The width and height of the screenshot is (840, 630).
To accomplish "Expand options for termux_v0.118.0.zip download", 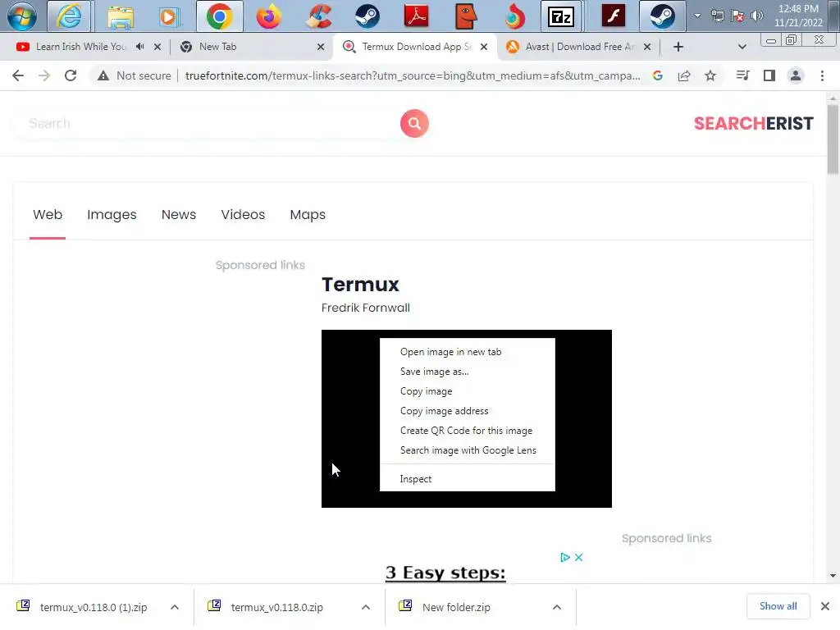I will 366,608.
